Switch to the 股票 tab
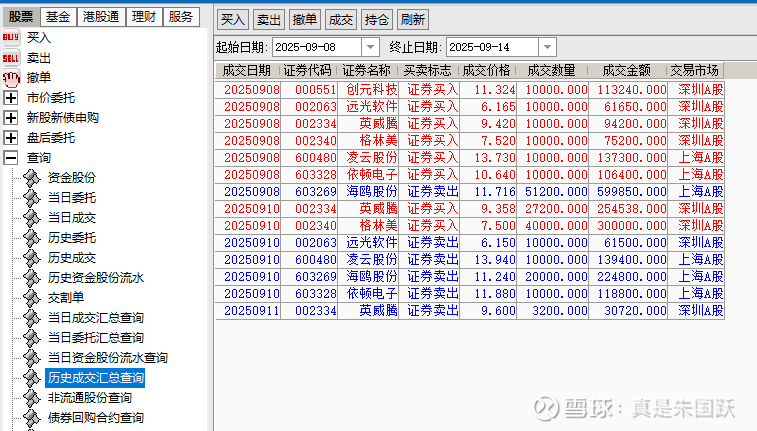The width and height of the screenshot is (757, 431). point(21,17)
